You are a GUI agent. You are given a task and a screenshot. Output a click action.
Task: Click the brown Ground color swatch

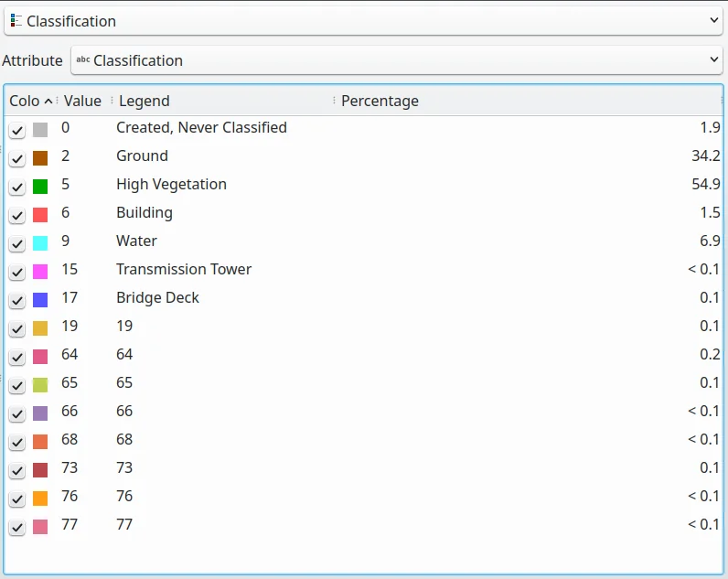[x=40, y=158]
